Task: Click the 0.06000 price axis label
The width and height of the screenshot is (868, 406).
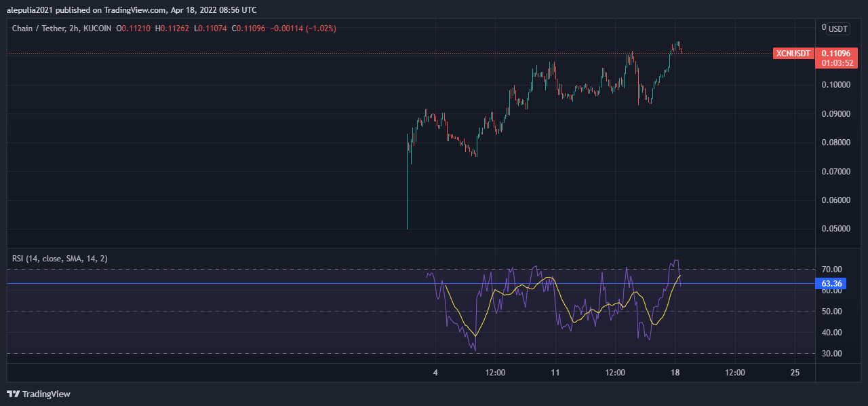Action: pos(835,200)
